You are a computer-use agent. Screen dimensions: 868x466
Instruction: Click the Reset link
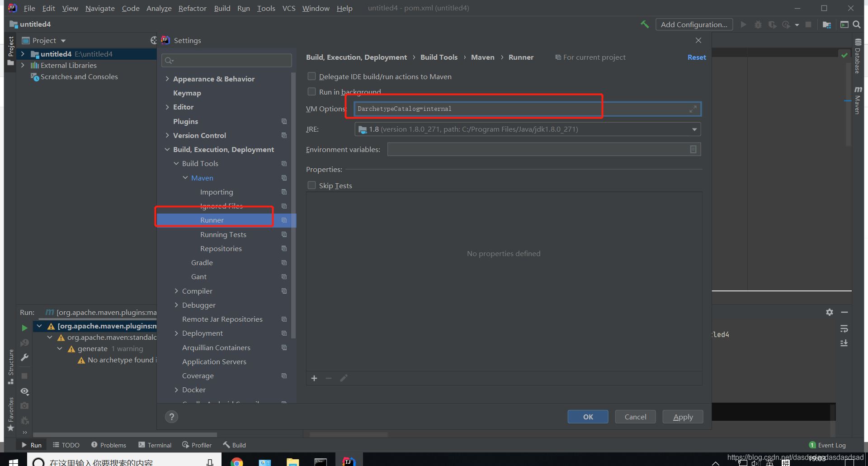[x=696, y=57]
